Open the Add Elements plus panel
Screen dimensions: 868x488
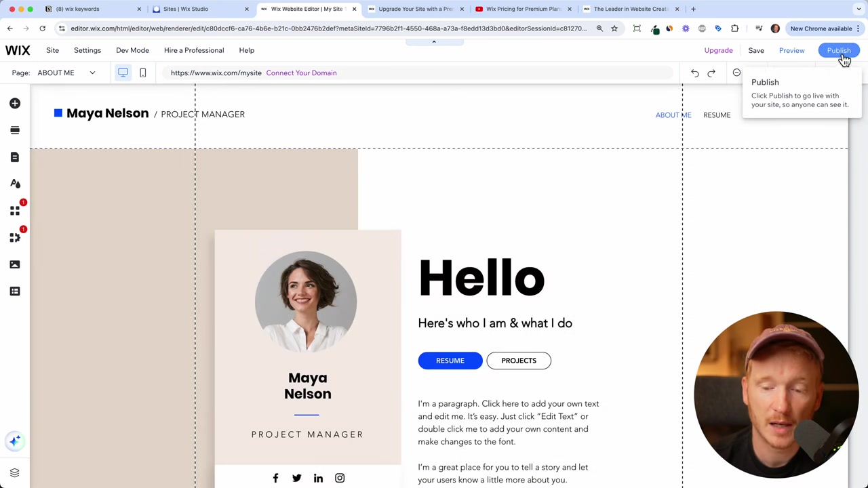pos(15,103)
